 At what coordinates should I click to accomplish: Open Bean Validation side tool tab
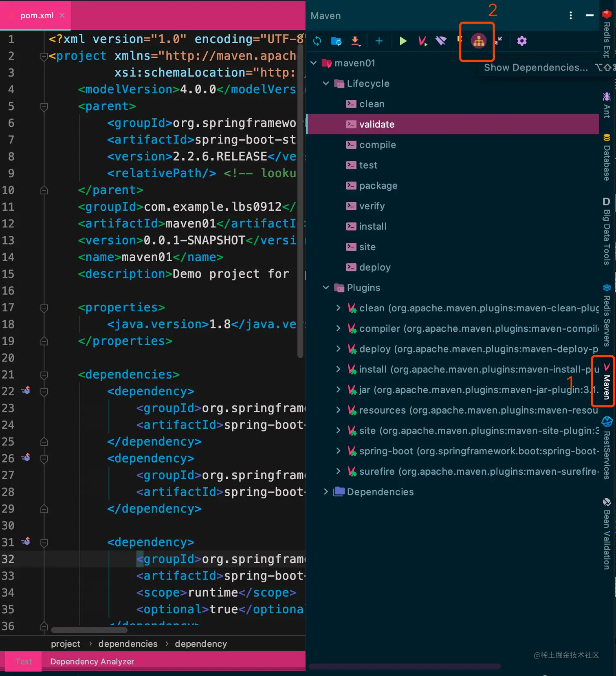click(x=607, y=533)
